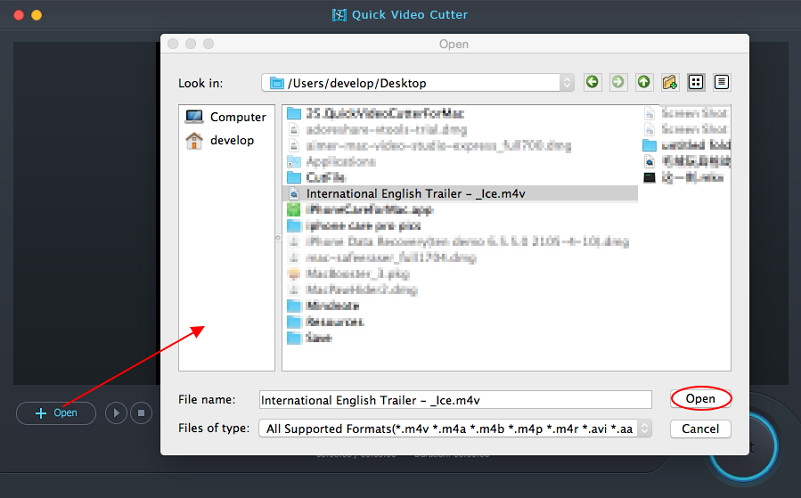Viewport: 801px width, 498px height.
Task: Click the stop button in Quick Video Cutter
Action: (141, 413)
